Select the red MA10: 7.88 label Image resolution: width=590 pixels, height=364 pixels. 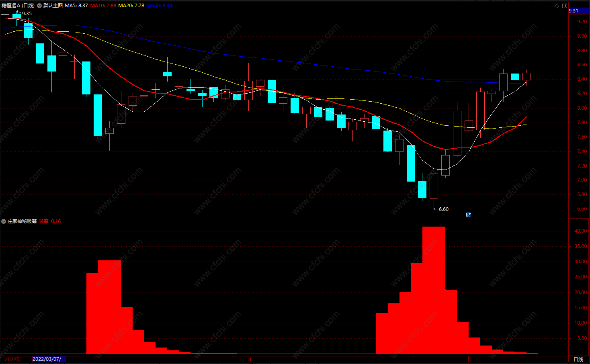[x=103, y=6]
